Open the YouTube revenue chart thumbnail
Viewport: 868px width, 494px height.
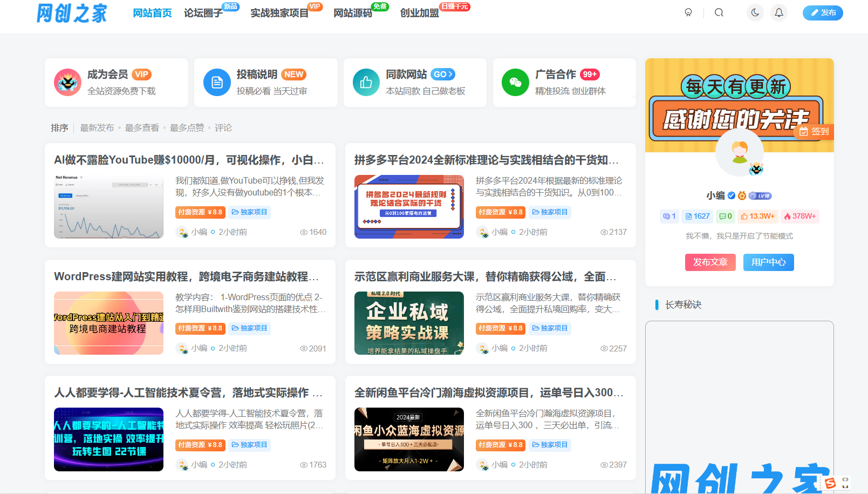click(108, 207)
